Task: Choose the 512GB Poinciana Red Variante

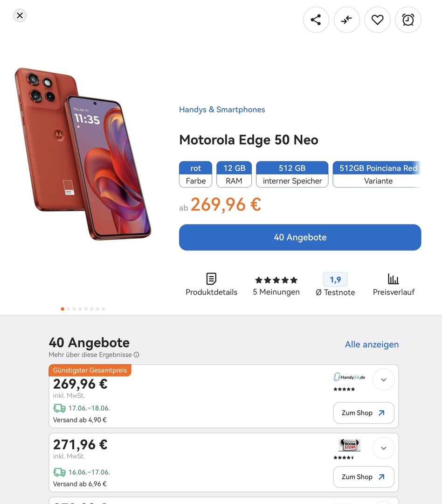Action: pos(377,174)
